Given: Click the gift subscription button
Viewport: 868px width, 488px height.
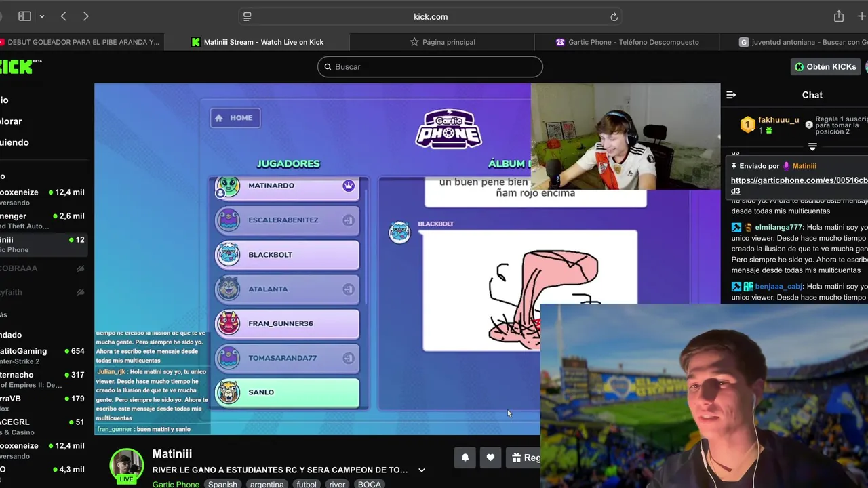Looking at the screenshot, I should click(x=524, y=457).
